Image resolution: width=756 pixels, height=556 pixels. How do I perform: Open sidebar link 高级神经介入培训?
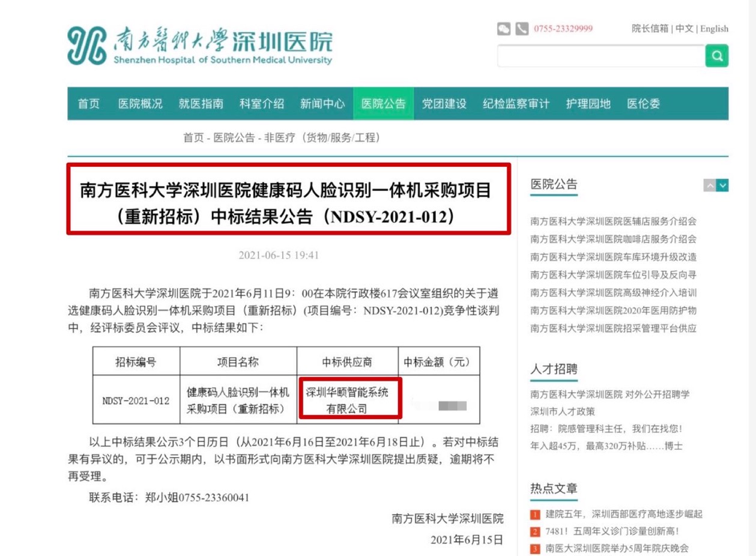tap(613, 293)
